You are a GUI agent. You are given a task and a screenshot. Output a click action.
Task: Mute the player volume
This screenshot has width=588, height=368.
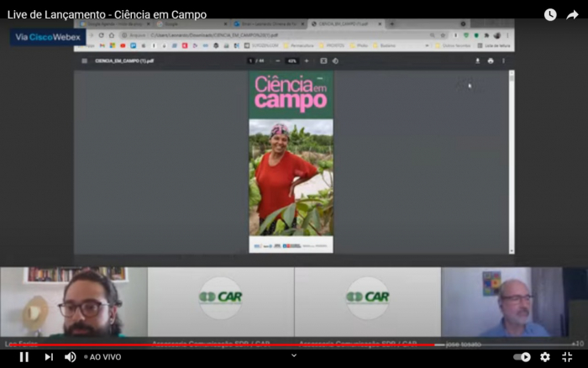(70, 357)
